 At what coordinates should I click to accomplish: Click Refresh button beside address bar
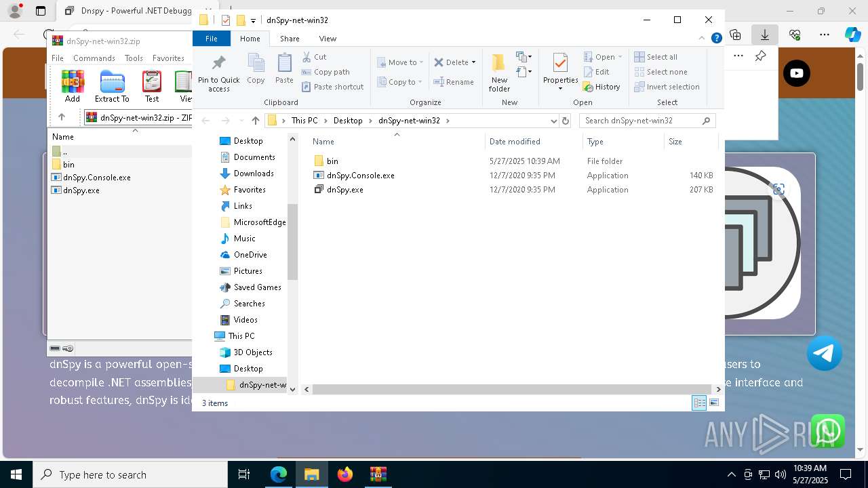click(x=566, y=121)
